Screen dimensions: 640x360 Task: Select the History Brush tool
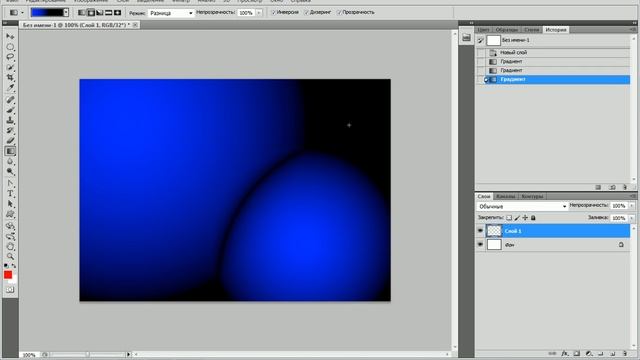tap(10, 131)
